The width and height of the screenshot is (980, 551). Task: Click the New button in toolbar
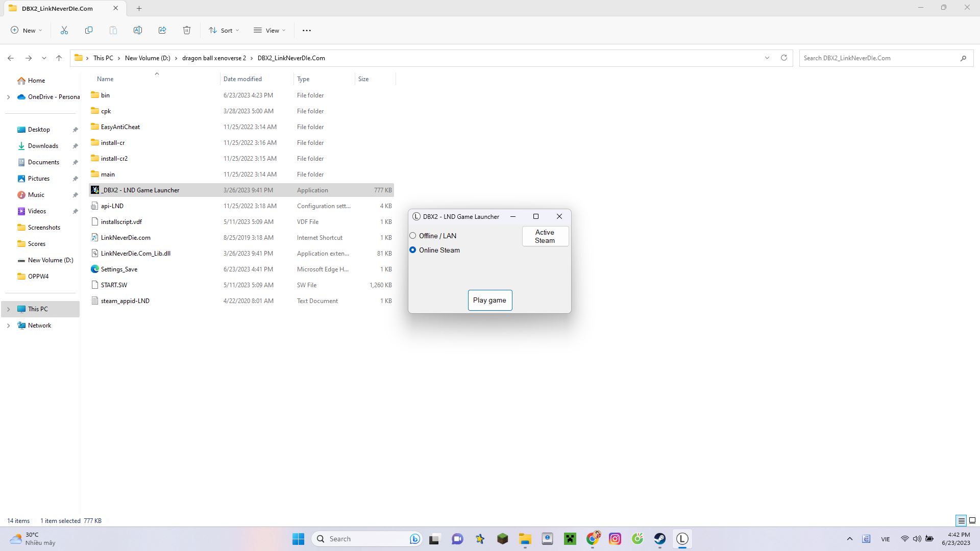(27, 30)
